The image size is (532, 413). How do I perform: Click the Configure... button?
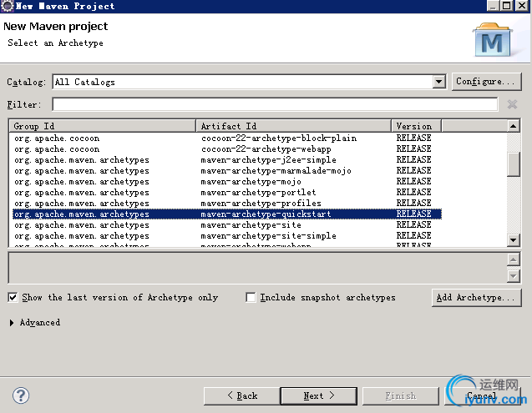pos(486,82)
